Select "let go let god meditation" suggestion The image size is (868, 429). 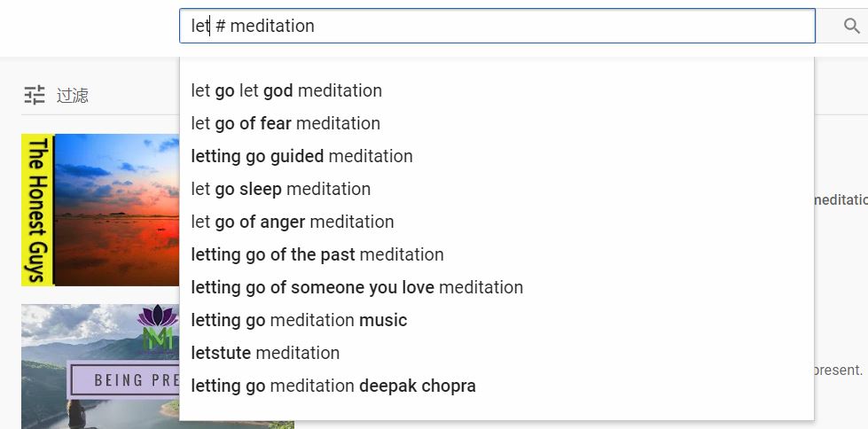click(x=286, y=90)
